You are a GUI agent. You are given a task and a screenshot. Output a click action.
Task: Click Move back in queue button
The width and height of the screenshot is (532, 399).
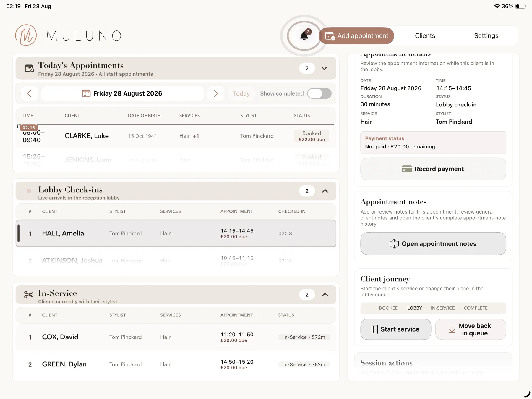click(x=471, y=329)
